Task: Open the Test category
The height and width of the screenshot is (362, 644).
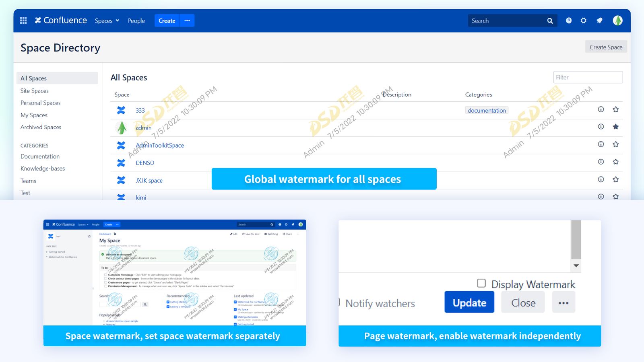Action: coord(25,193)
